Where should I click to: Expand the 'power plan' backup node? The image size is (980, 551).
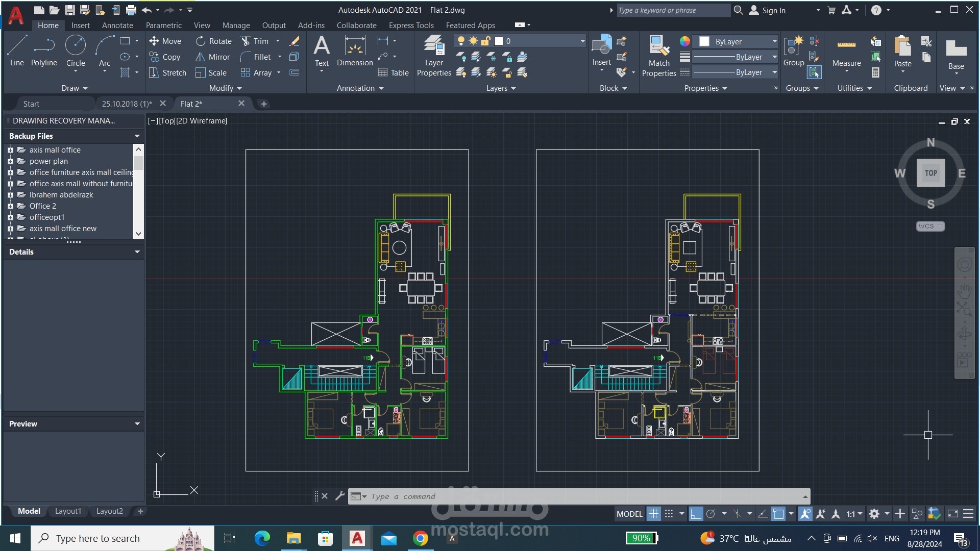pos(10,161)
